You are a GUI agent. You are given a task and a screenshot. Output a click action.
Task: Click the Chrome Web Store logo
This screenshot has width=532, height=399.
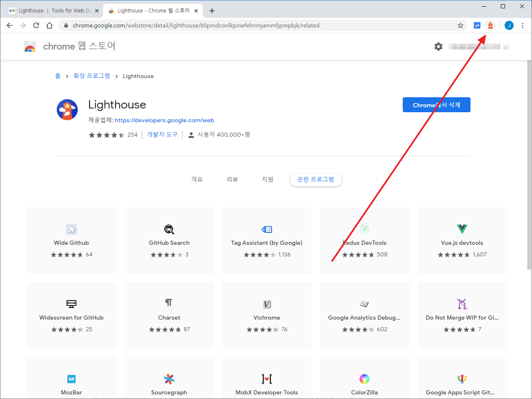click(30, 47)
